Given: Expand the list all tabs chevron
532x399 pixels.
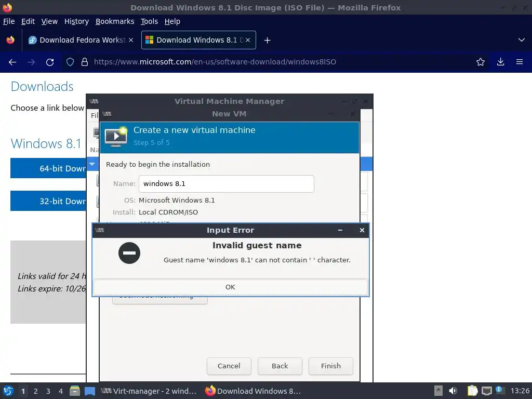Looking at the screenshot, I should click(522, 40).
